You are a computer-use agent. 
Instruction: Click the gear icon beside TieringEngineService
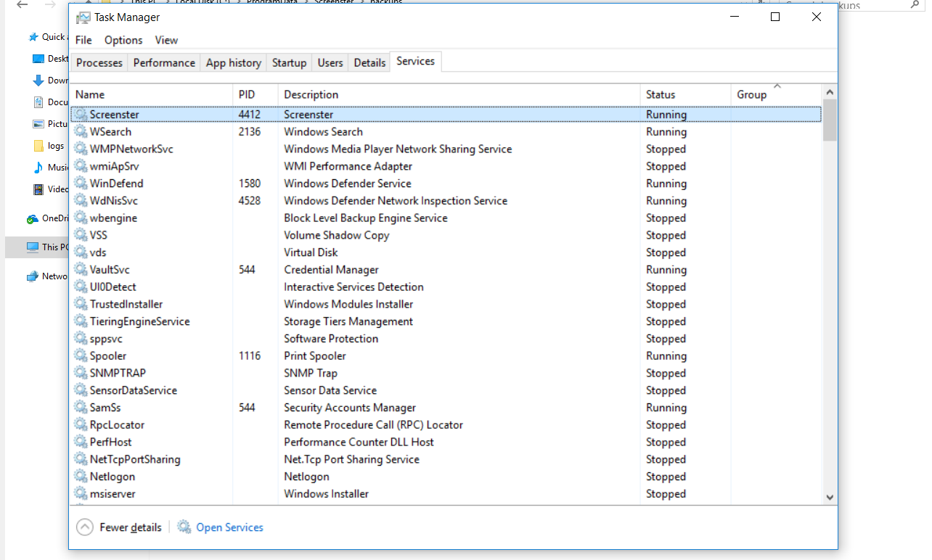click(81, 321)
